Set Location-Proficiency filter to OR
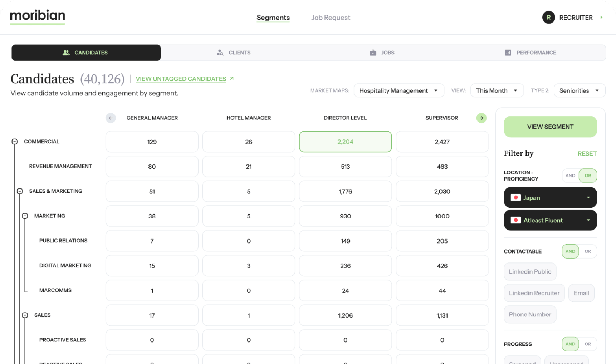 coord(588,176)
